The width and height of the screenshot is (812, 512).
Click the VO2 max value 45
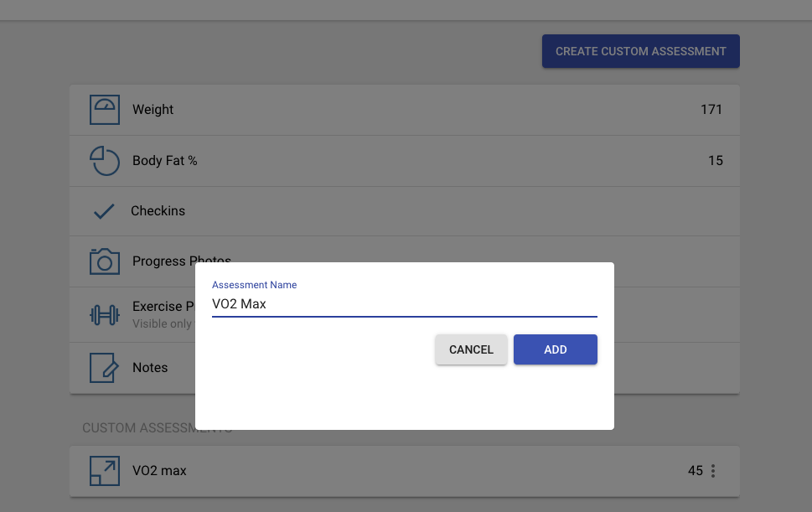point(694,470)
